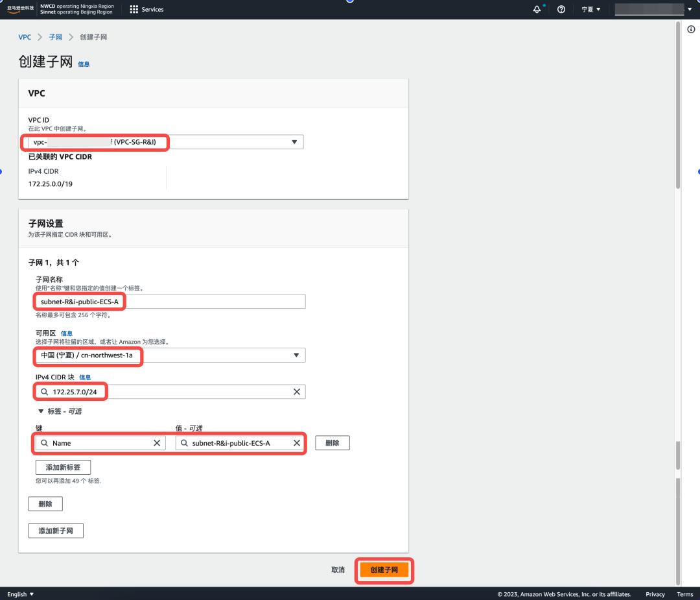Screen dimensions: 700x600
Task: Select the 172.25.0.0/19 CIDR text
Action: click(x=51, y=184)
